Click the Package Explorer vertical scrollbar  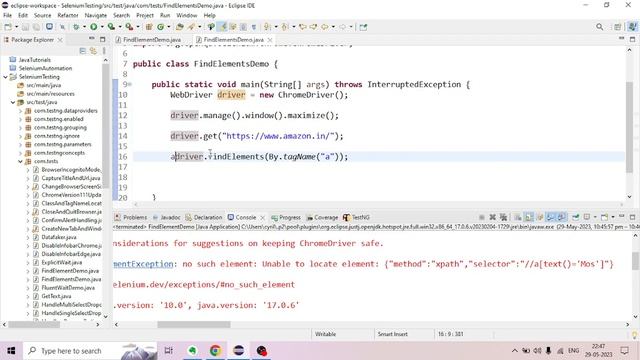pyautogui.click(x=106, y=127)
